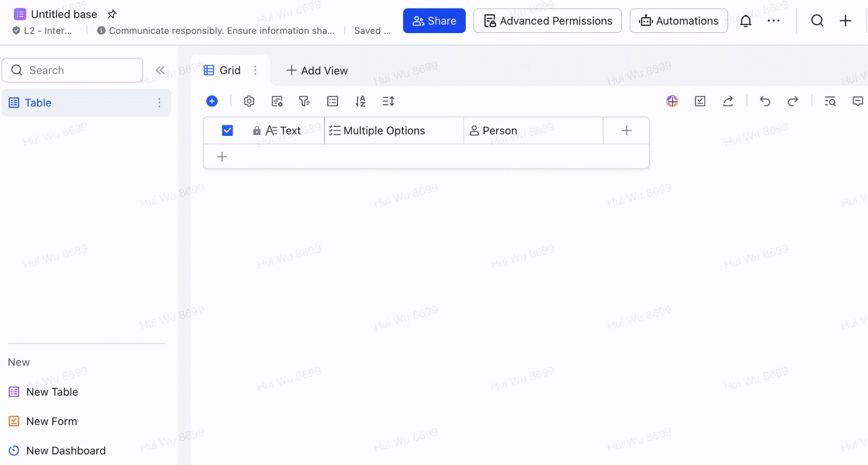This screenshot has width=868, height=465.
Task: Select the Table item in sidebar
Action: [x=38, y=102]
